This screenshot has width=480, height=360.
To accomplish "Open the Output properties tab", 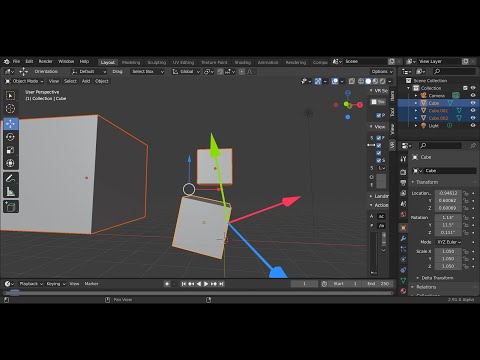I will (403, 183).
